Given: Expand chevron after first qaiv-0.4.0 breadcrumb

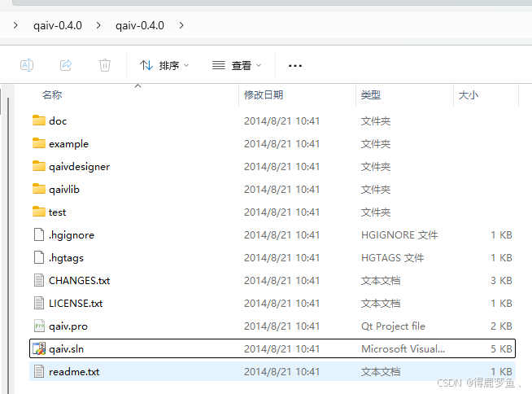Looking at the screenshot, I should pos(98,25).
